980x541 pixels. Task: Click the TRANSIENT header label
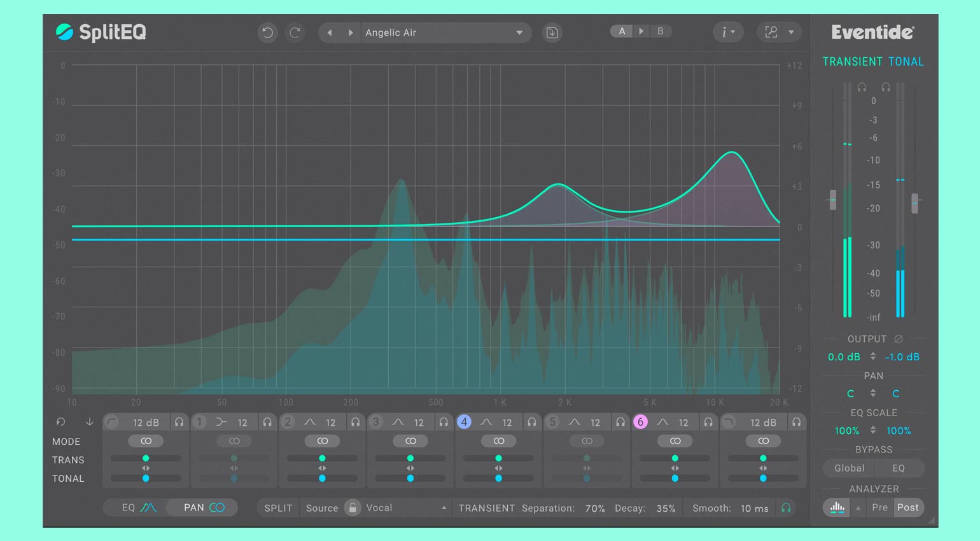(852, 62)
